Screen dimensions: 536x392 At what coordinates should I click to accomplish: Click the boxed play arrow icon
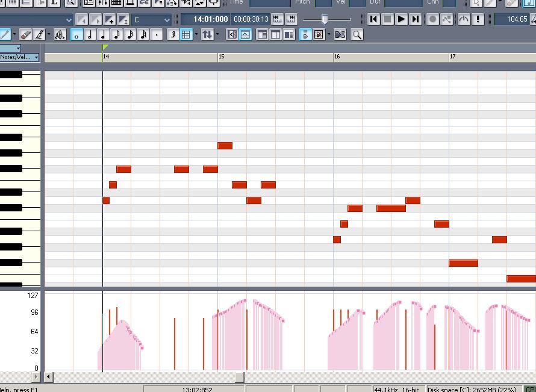tap(319, 34)
